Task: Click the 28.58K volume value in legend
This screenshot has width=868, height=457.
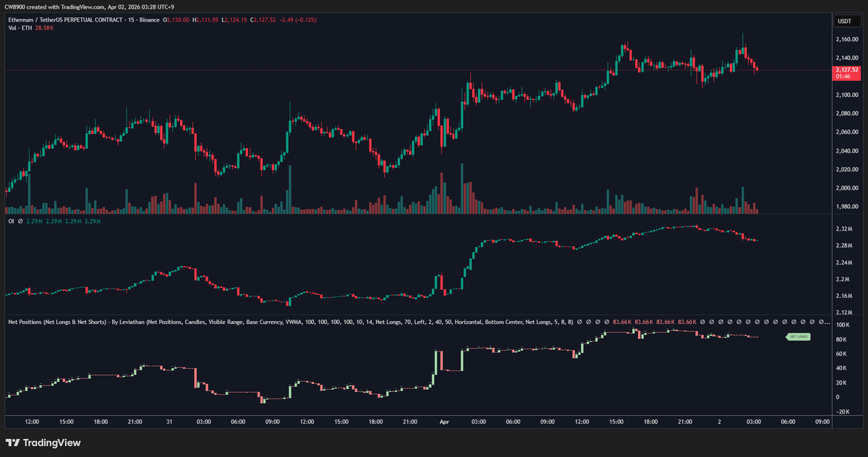Action: (x=45, y=28)
